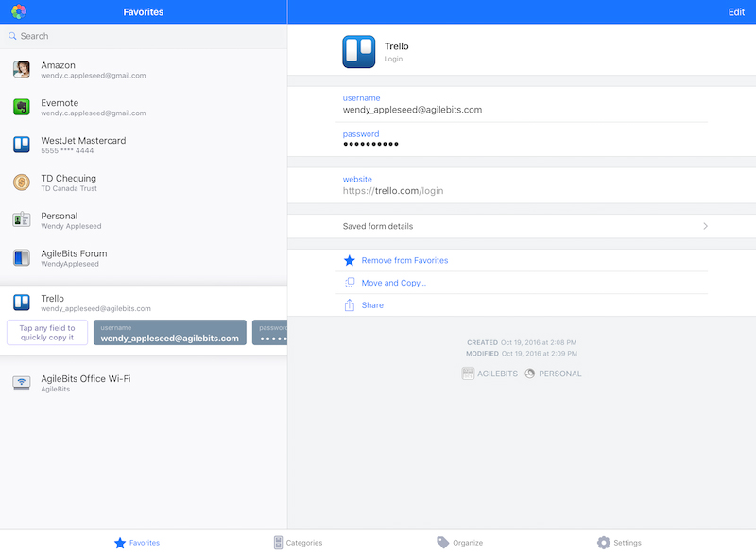
Task: Tap the password dots in detail pane
Action: 370,144
